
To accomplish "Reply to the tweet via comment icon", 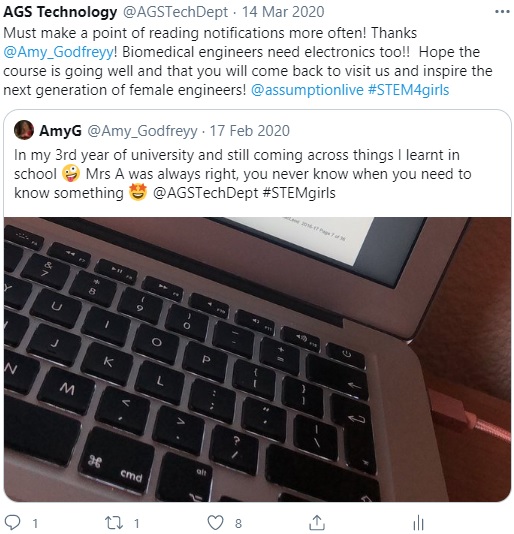I will (13, 522).
